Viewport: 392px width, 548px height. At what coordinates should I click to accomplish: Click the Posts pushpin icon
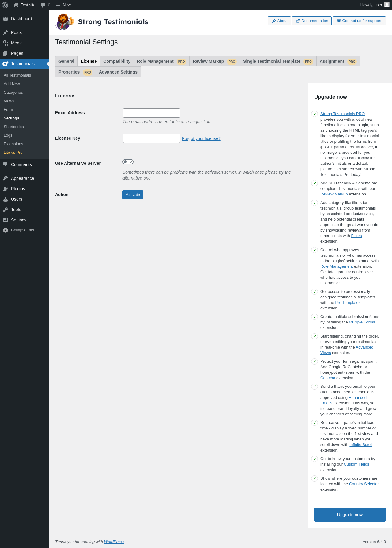(6, 32)
